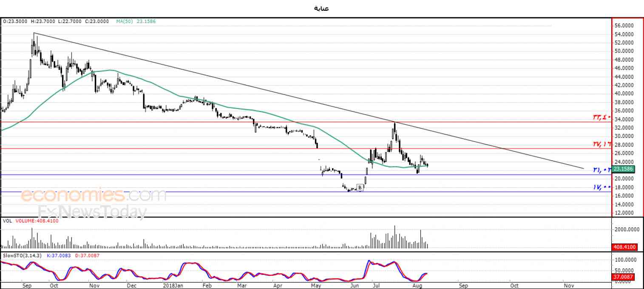Click the 36.0000 price axis label

coord(624,111)
